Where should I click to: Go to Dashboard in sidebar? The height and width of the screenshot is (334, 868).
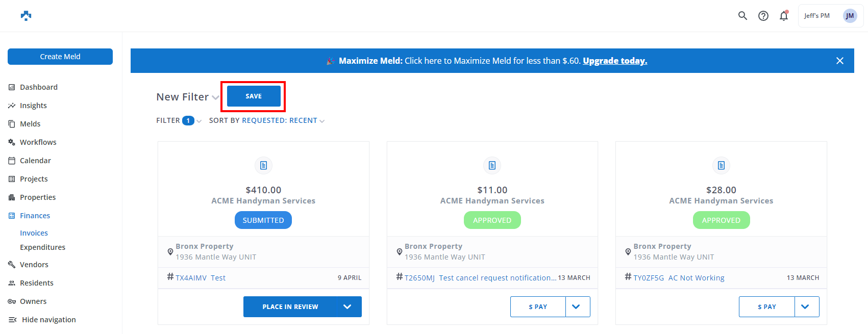38,87
